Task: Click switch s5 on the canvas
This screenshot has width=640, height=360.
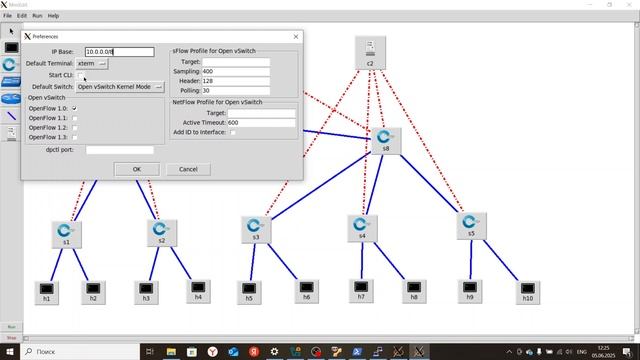Action: click(471, 226)
